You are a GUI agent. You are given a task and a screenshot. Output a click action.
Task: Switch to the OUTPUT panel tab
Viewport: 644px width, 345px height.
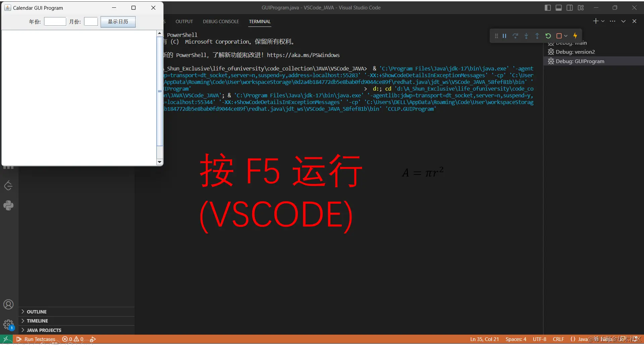point(184,21)
